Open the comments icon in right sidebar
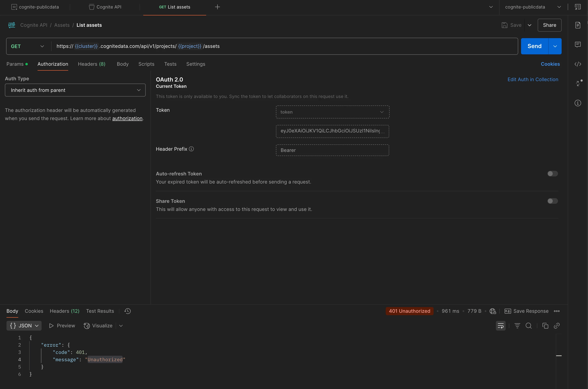588x389 pixels. point(578,45)
